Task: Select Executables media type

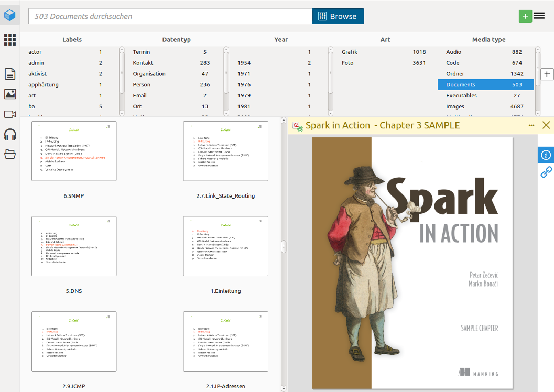Action: click(486, 96)
